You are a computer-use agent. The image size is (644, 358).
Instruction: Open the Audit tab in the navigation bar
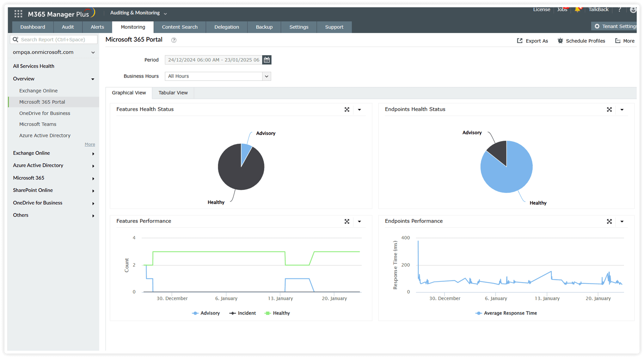(x=68, y=27)
